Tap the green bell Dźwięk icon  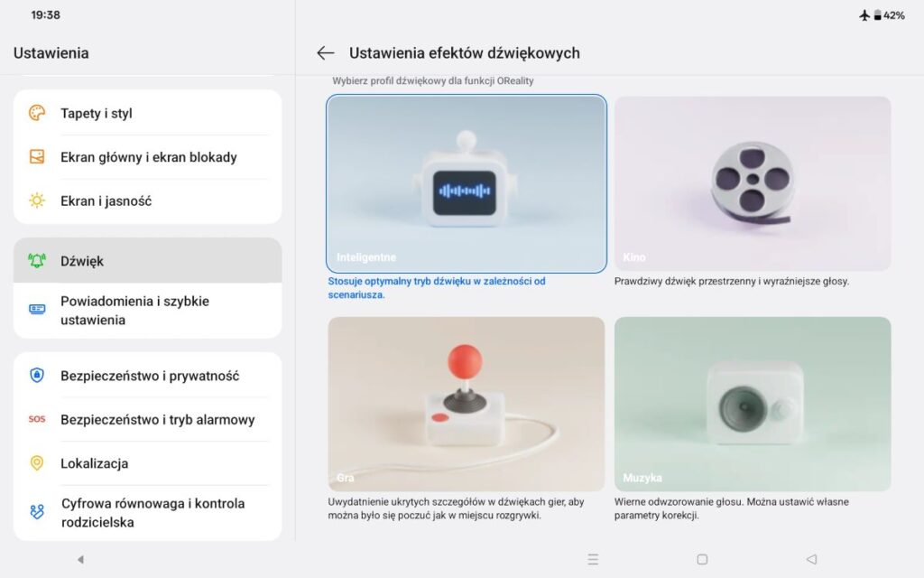click(x=37, y=260)
